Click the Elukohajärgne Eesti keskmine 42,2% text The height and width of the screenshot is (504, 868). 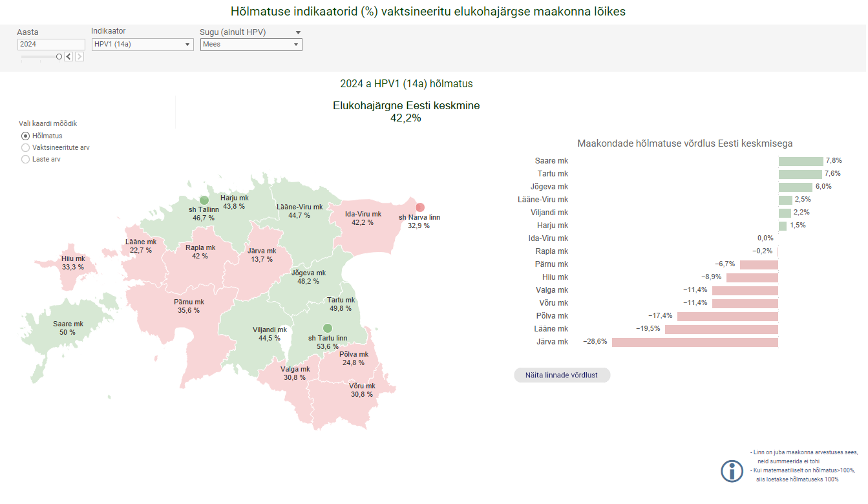[407, 112]
